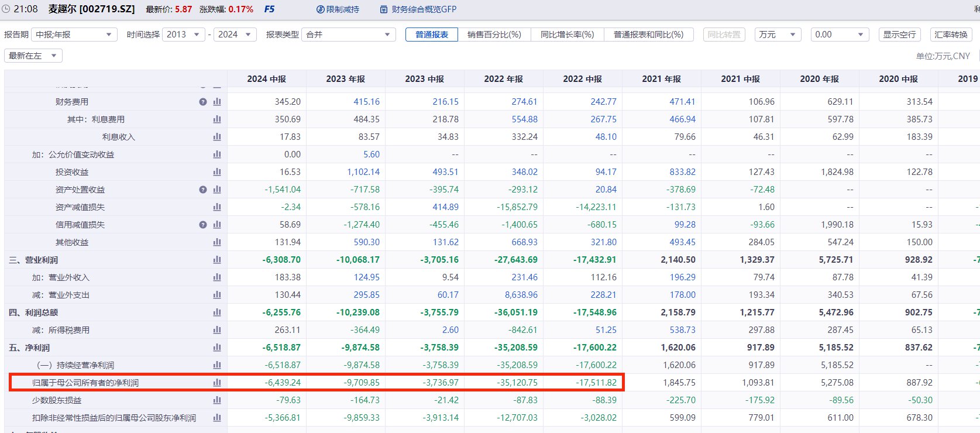
Task: Open chart icon for 营业外支出 row
Action: click(217, 295)
